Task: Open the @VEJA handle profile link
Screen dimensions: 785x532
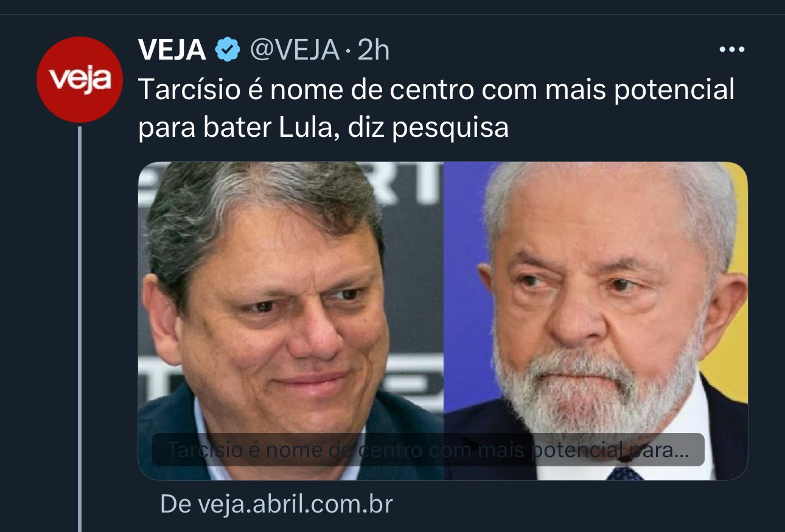Action: [295, 50]
